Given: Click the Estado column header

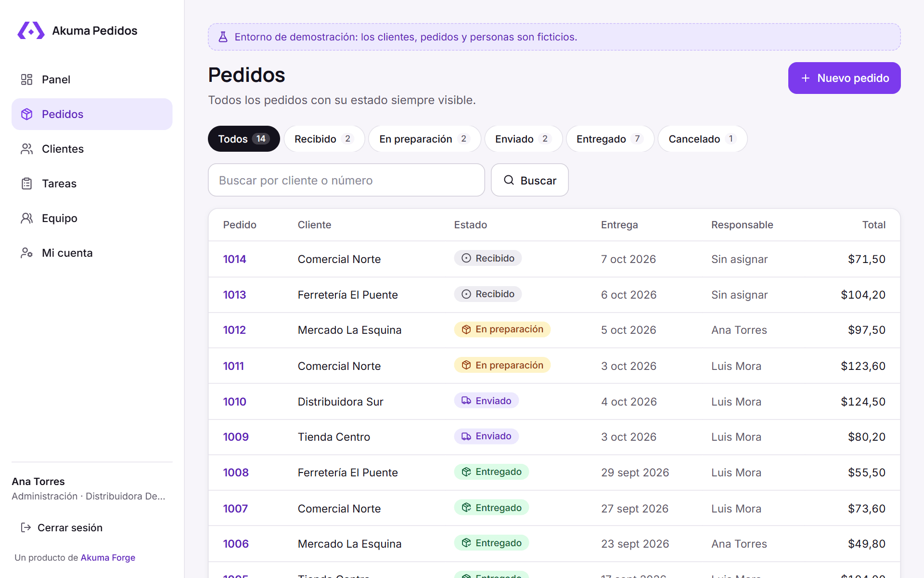Looking at the screenshot, I should tap(471, 225).
